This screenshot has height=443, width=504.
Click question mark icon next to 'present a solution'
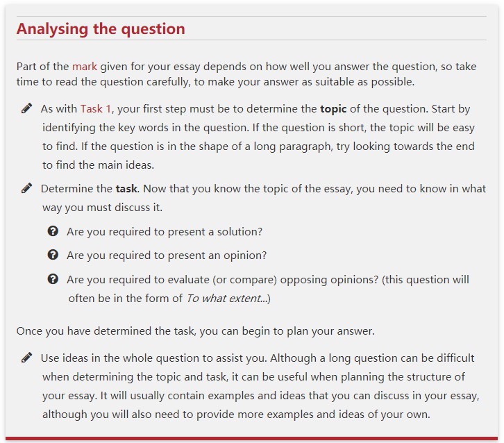click(53, 231)
